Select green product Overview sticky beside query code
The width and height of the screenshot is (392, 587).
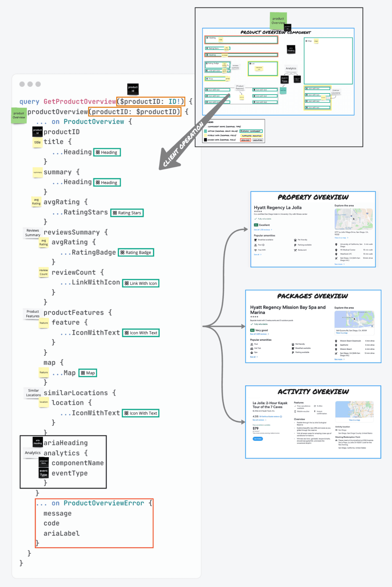pos(19,115)
